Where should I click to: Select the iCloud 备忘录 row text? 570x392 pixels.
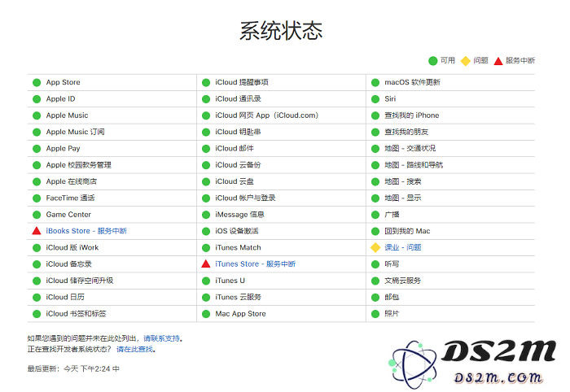click(x=68, y=264)
